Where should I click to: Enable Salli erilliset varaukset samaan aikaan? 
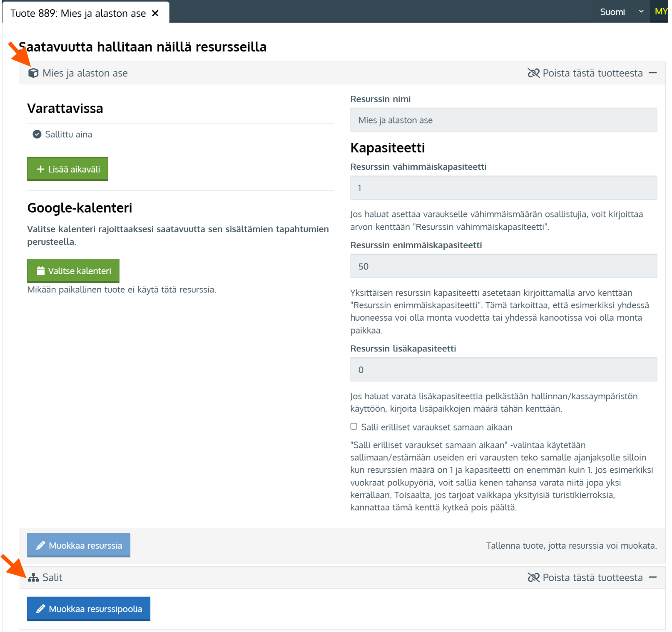point(354,427)
